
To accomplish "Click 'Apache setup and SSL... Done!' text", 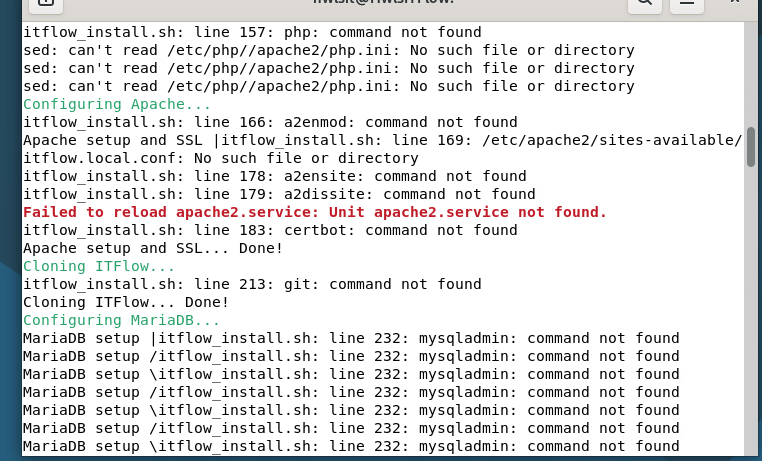I will tap(153, 248).
